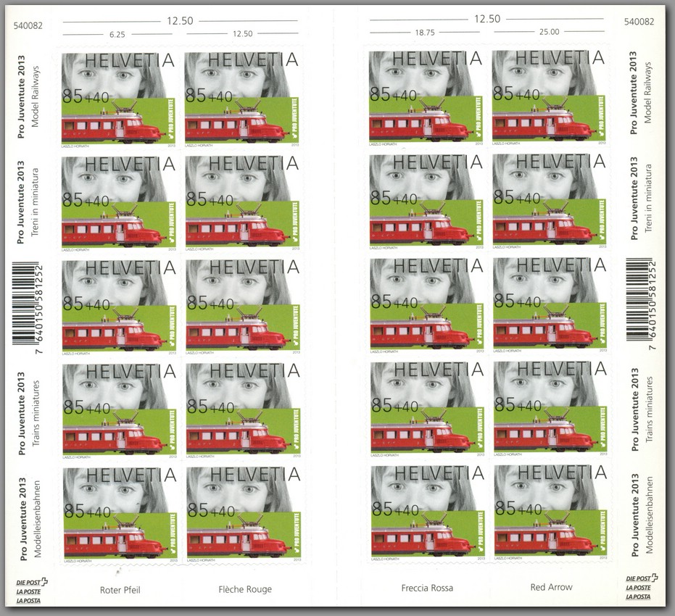Select the "Freccia Rossa" caption
675x616 pixels.
[x=427, y=588]
